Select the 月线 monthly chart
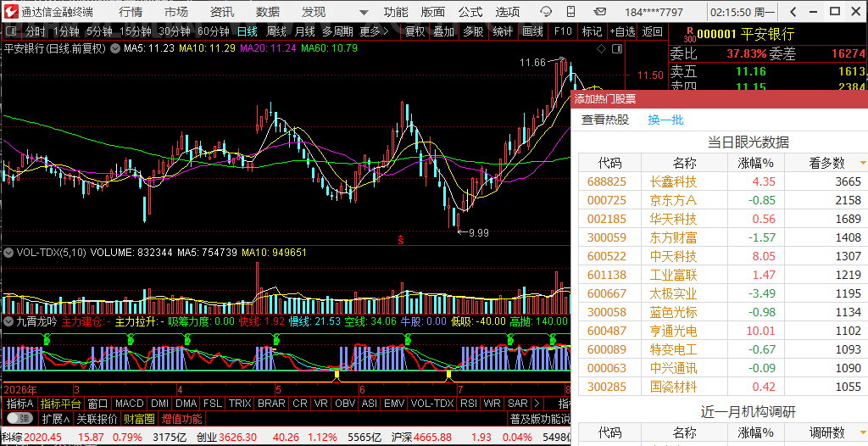The image size is (868, 446). pyautogui.click(x=305, y=31)
